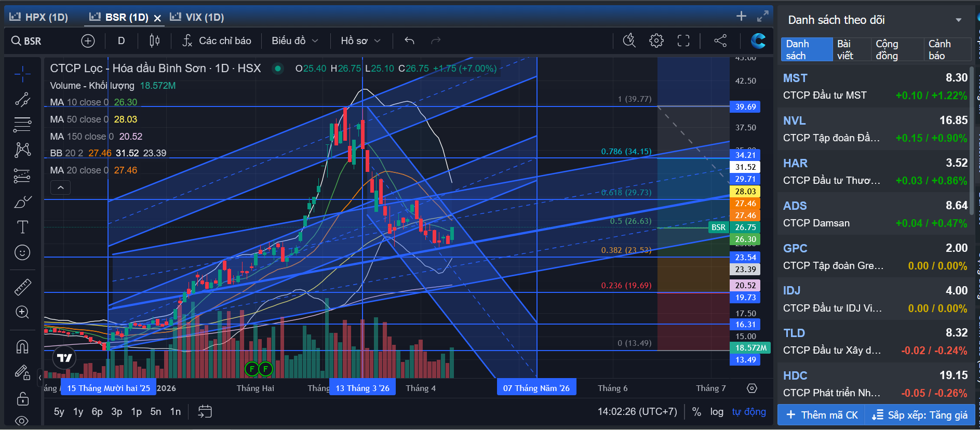Activate the zoom in tool
This screenshot has width=980, height=430.
point(22,312)
